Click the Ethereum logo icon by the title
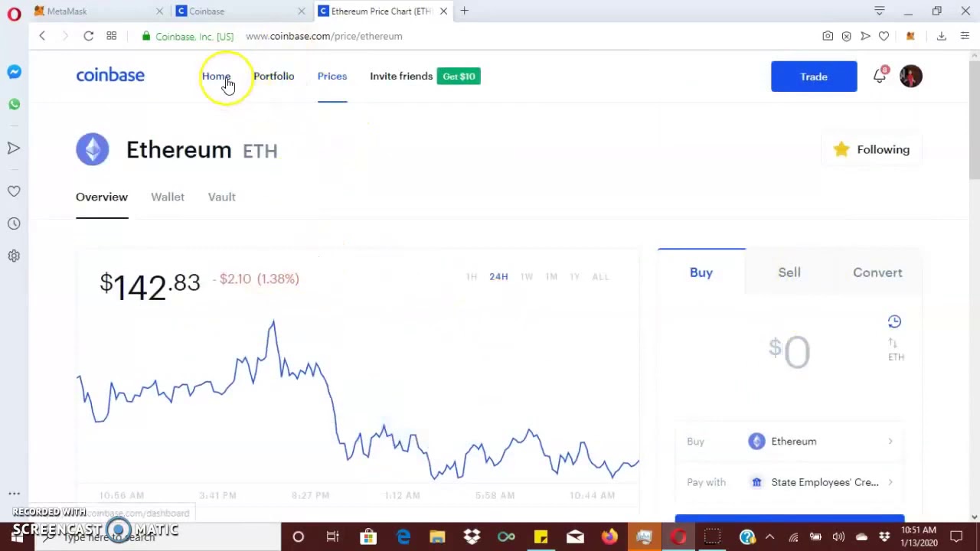This screenshot has height=551, width=980. coord(93,149)
